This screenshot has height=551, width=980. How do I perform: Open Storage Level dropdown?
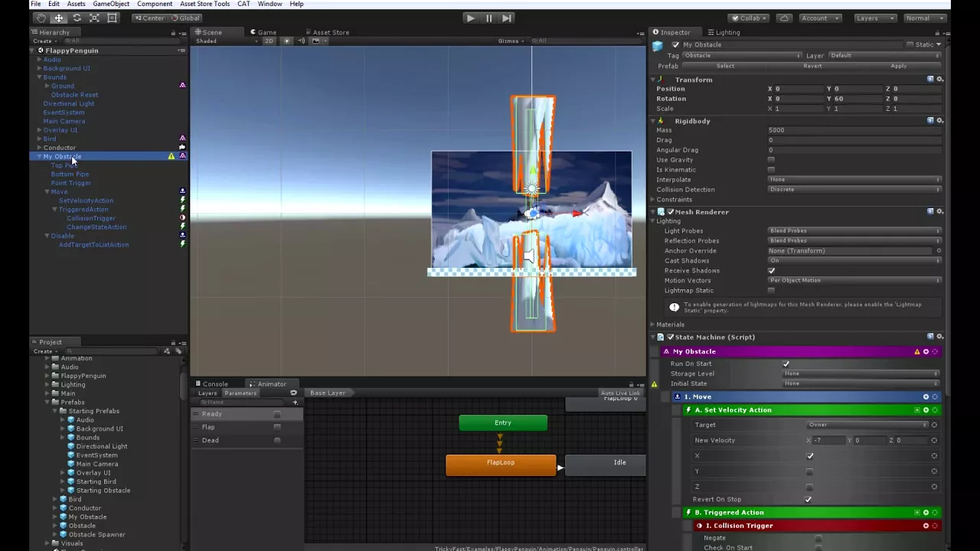tap(861, 373)
